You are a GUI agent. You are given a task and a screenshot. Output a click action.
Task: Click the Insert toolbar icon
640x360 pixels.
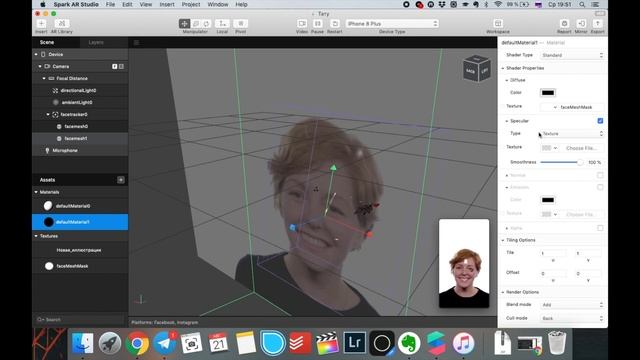pos(41,24)
